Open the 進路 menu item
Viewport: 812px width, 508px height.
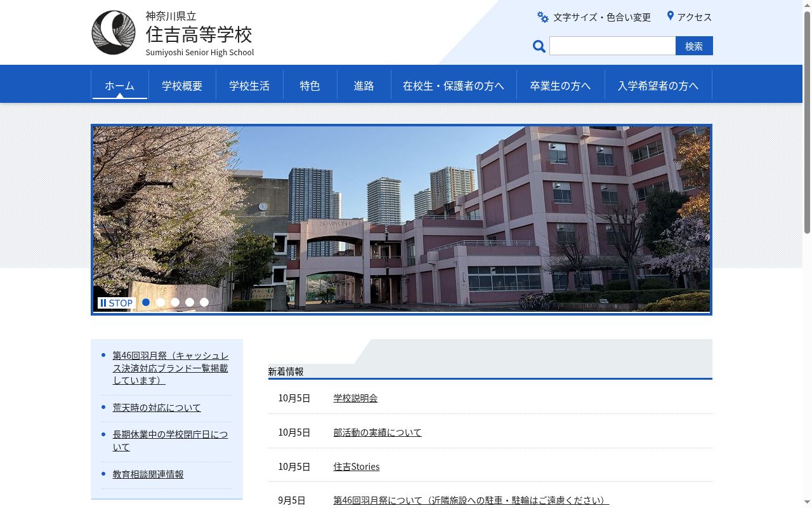pyautogui.click(x=364, y=85)
